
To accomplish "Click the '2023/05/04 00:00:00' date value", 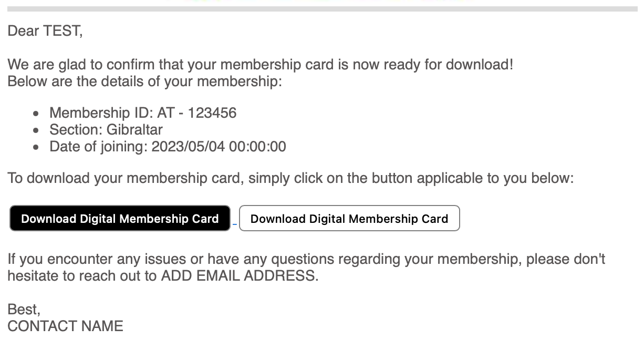I will 219,147.
